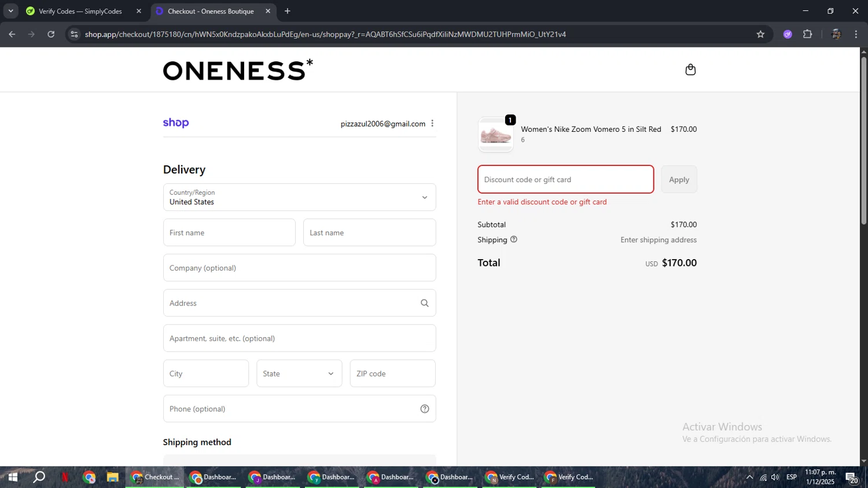
Task: Open the tab search dropdown arrow
Action: [10, 11]
